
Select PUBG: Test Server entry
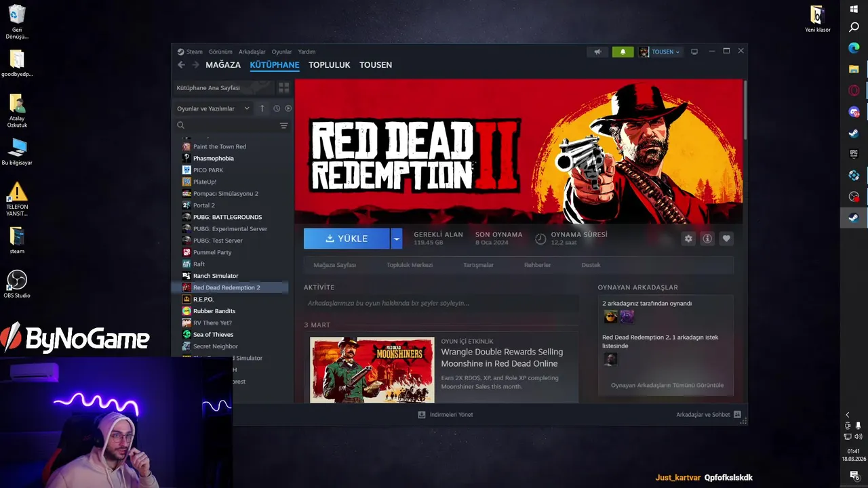230,241
